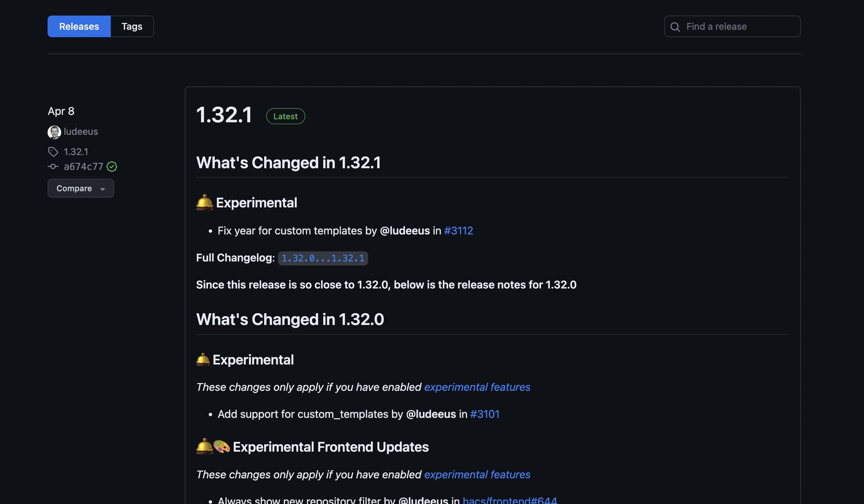The width and height of the screenshot is (864, 504).
Task: Click the Compare dropdown arrow
Action: (x=103, y=189)
